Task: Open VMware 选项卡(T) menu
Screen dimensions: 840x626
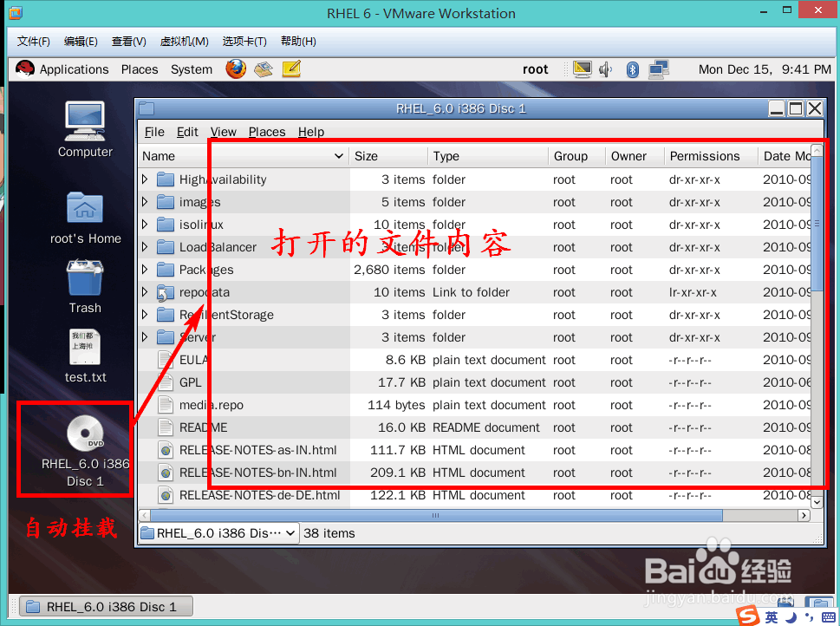Action: [x=244, y=42]
